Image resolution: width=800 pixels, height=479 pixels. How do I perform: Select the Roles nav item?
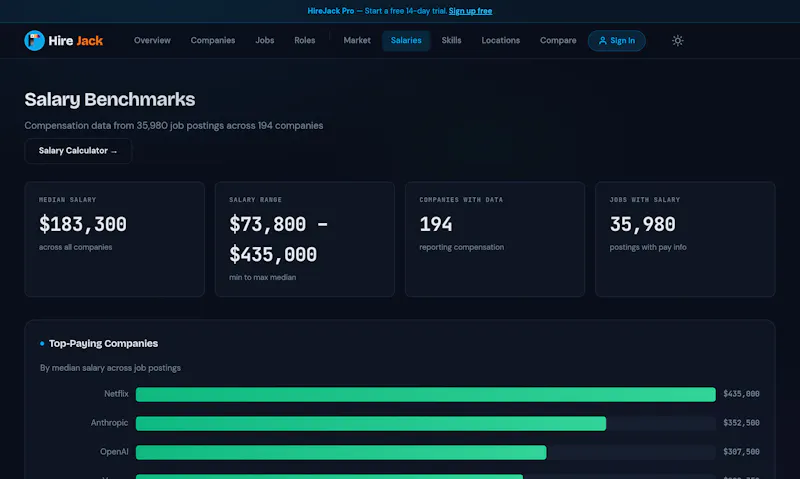coord(305,40)
